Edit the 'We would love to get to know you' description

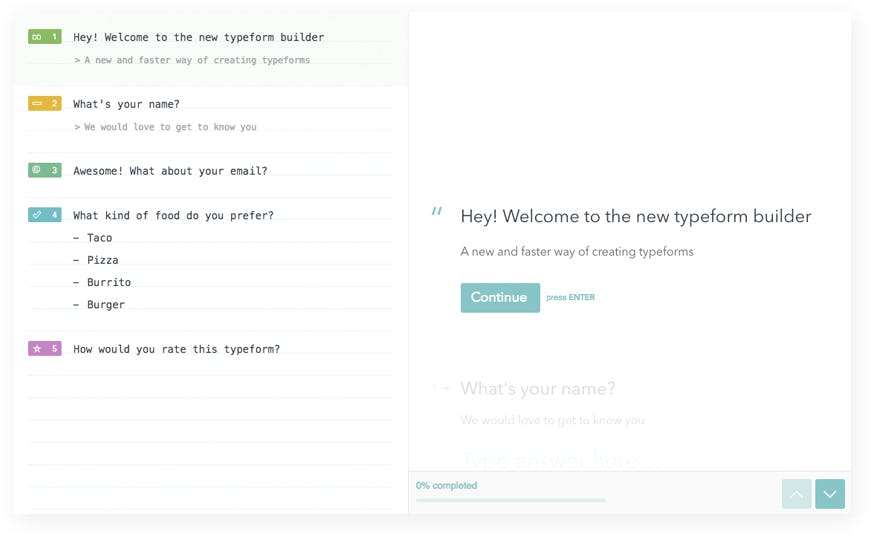coord(170,127)
